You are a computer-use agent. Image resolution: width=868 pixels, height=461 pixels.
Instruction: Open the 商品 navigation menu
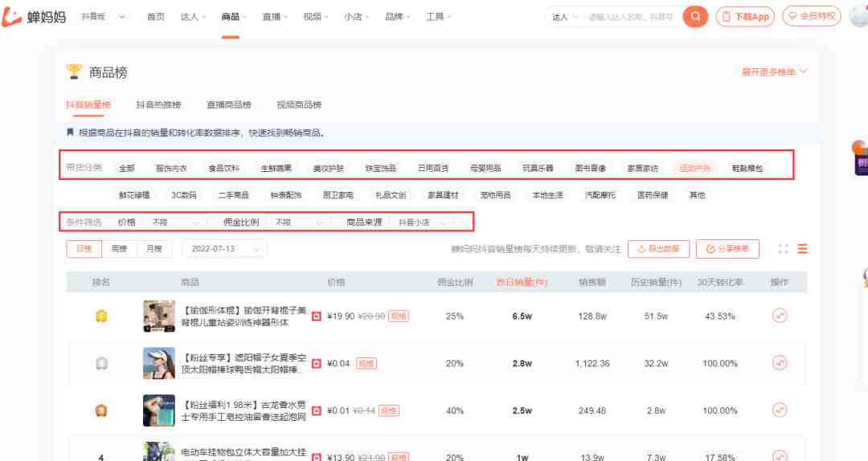click(x=233, y=17)
